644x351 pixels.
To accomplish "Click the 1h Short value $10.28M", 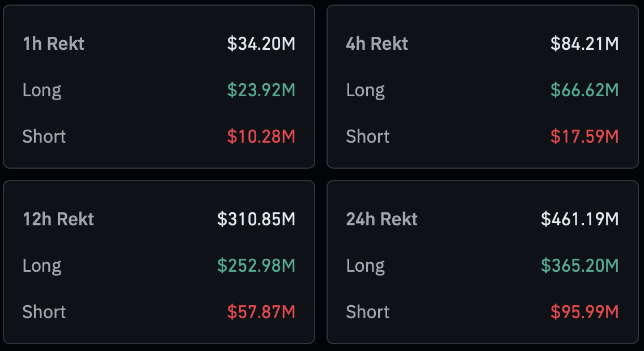I will tap(261, 136).
